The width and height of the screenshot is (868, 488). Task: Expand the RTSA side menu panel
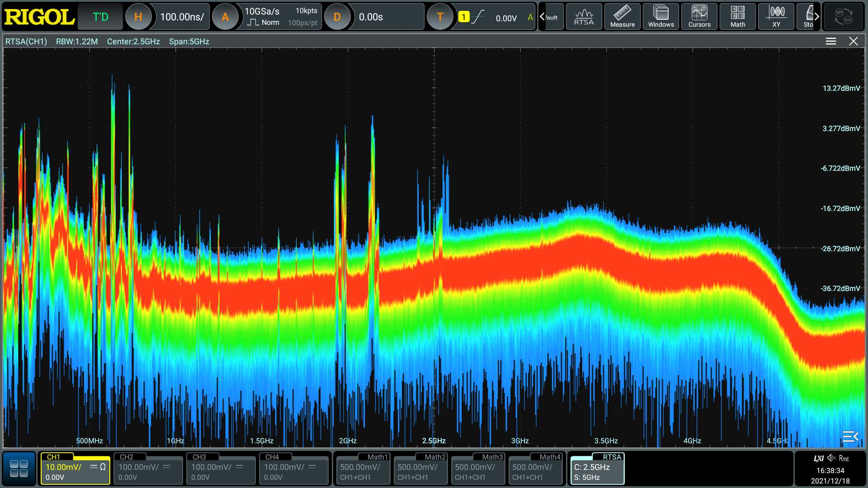point(850,436)
